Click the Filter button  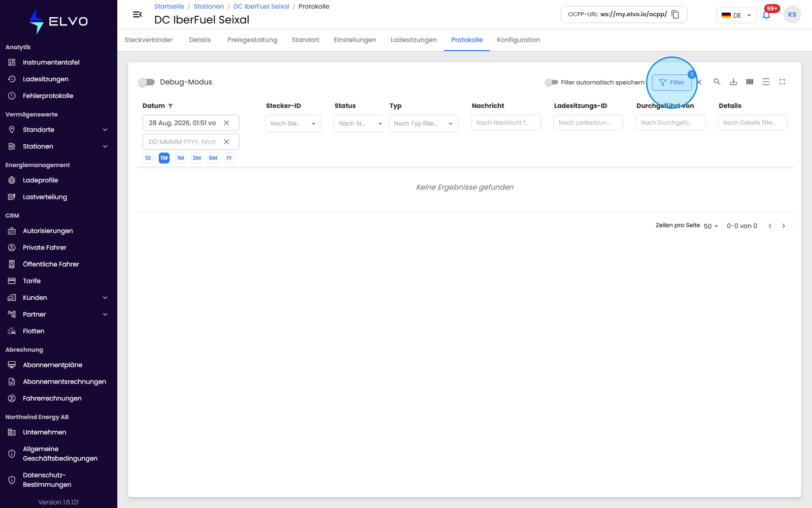pyautogui.click(x=671, y=82)
